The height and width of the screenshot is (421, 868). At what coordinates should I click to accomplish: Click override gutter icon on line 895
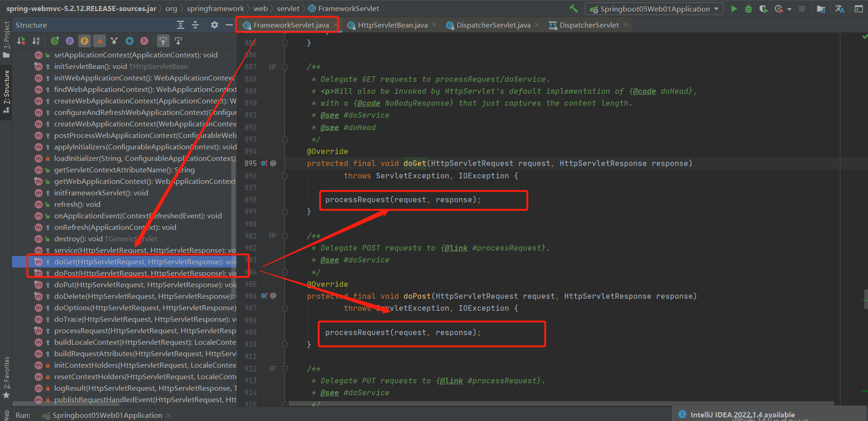tap(264, 163)
